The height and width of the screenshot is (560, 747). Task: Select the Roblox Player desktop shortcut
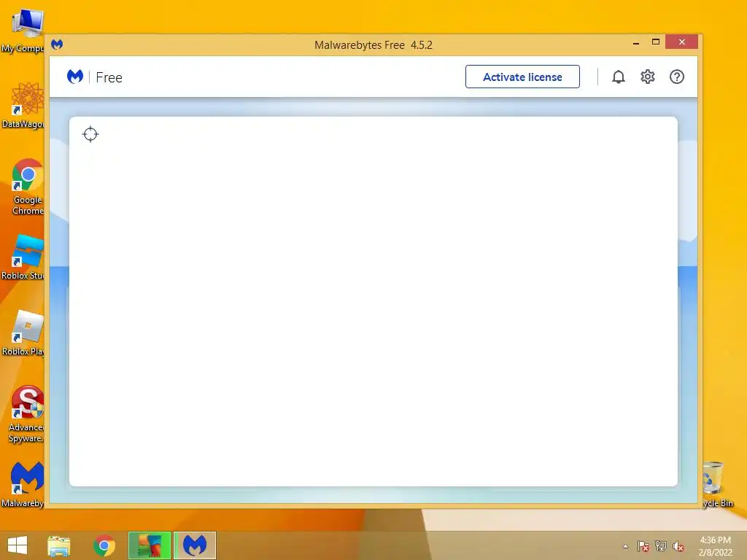click(x=23, y=332)
